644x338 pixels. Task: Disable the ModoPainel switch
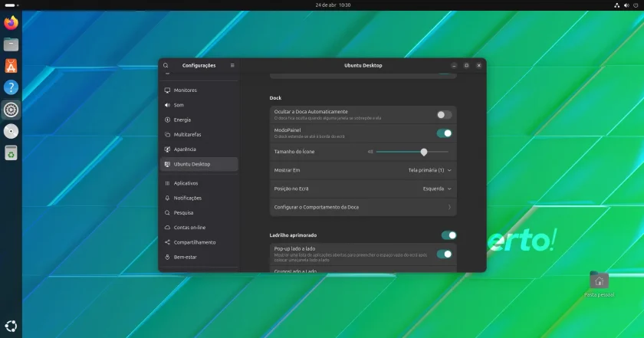pos(444,133)
